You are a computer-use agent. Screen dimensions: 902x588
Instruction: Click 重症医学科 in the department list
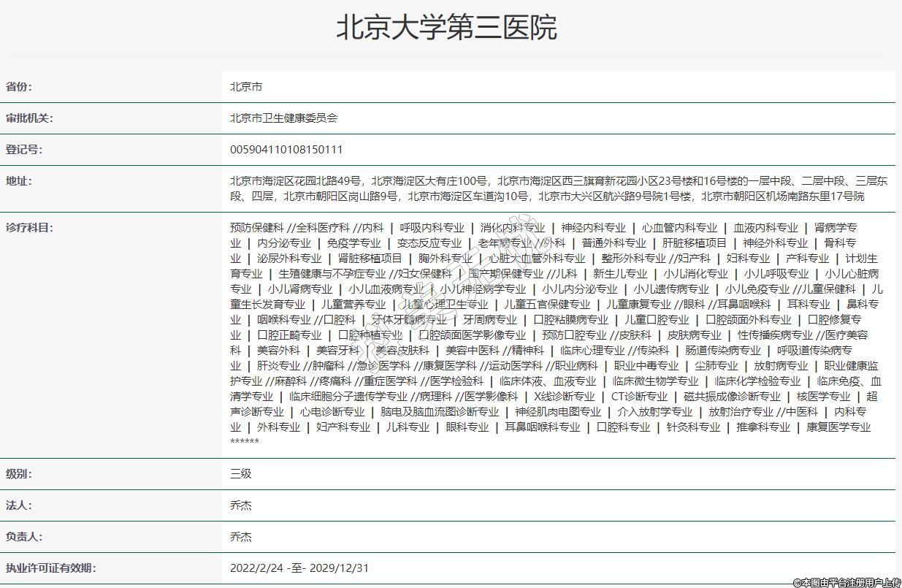(390, 381)
